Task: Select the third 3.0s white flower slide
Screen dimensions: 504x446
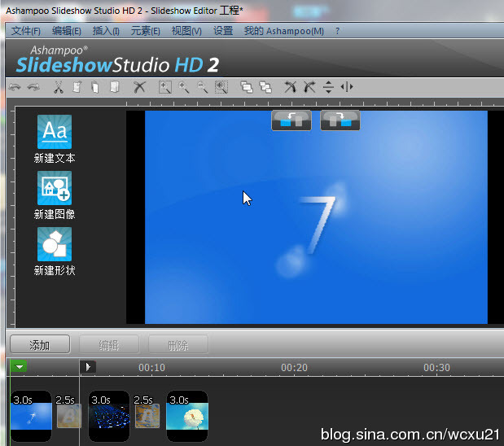Action: click(x=187, y=416)
